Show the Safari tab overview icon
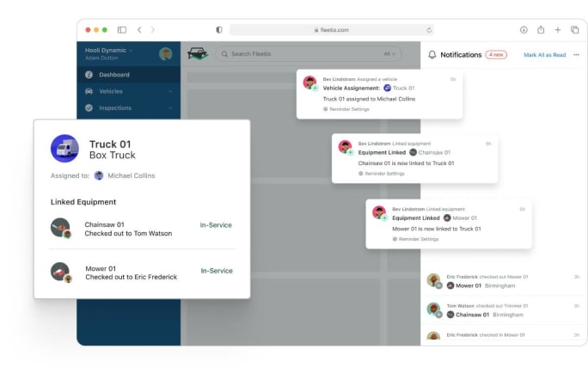 click(575, 29)
